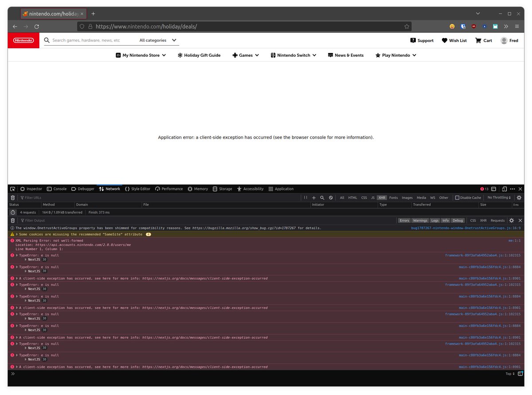Viewport: 532px width, 395px height.
Task: Toggle the Errors console filter
Action: pyautogui.click(x=404, y=220)
